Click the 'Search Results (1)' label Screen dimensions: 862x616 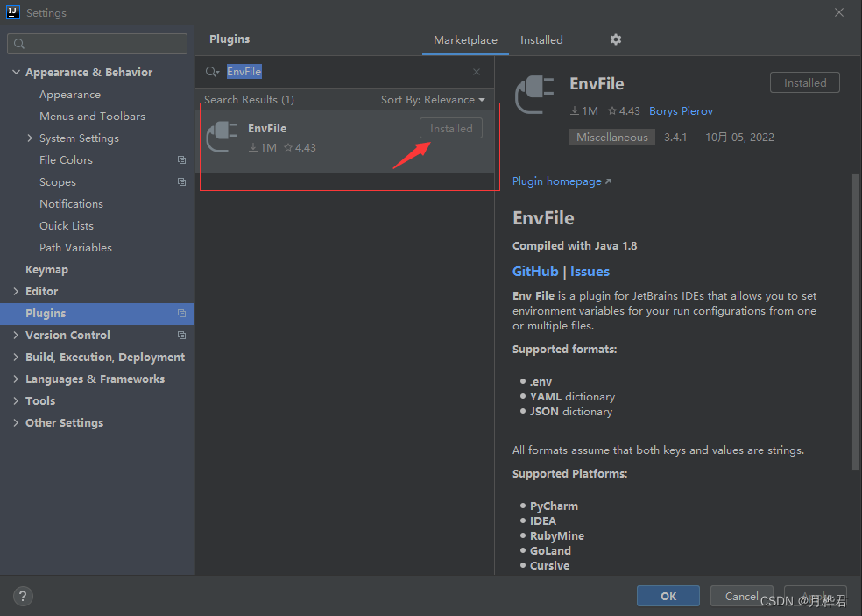(x=249, y=100)
